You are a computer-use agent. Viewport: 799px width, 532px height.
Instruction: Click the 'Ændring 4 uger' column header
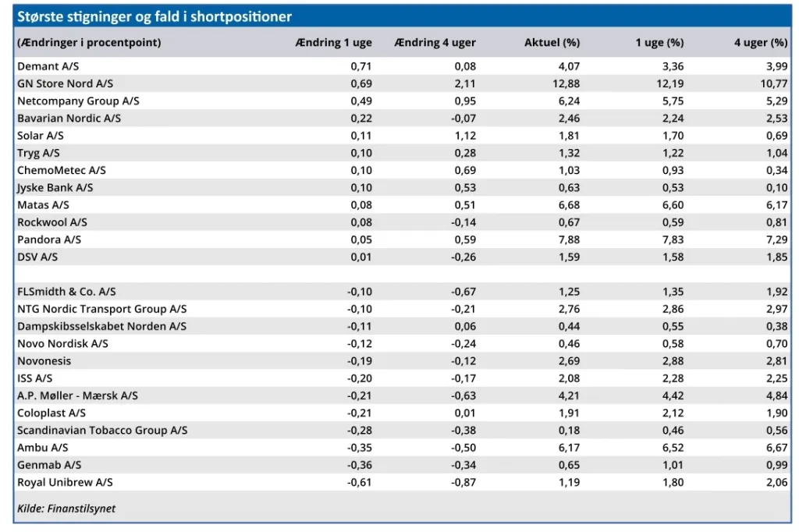[435, 43]
